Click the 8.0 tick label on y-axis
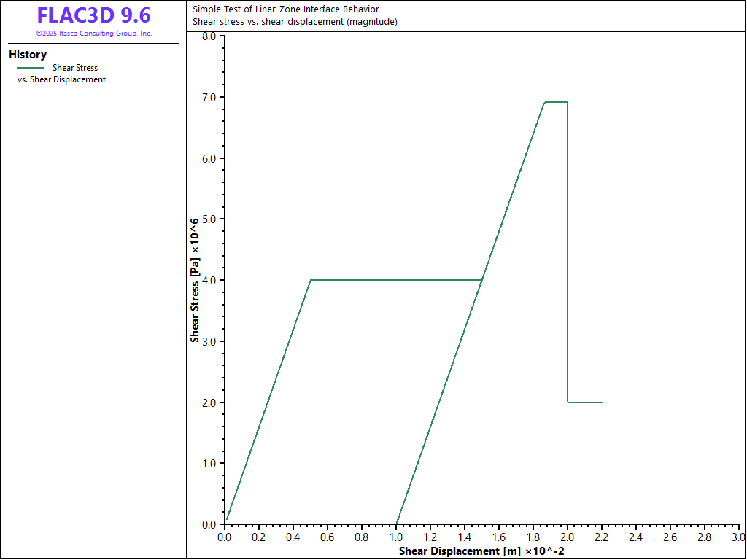747x560 pixels. pos(209,36)
